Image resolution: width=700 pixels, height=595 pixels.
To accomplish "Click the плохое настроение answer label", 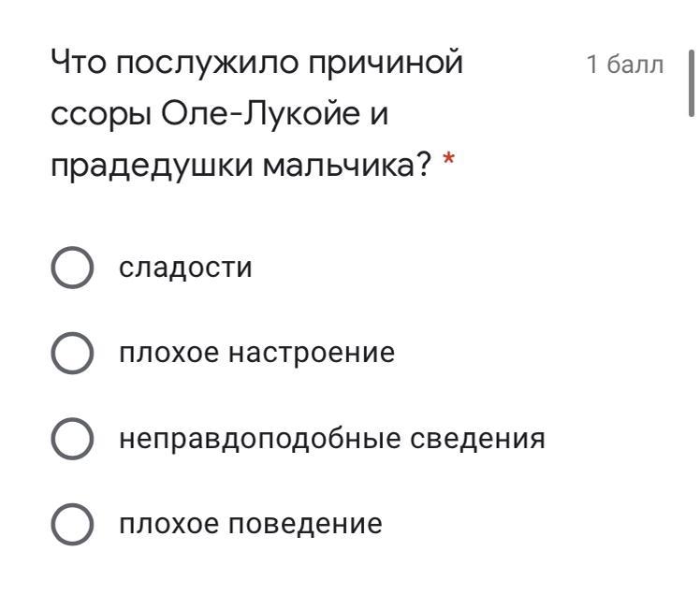I will pos(257,353).
